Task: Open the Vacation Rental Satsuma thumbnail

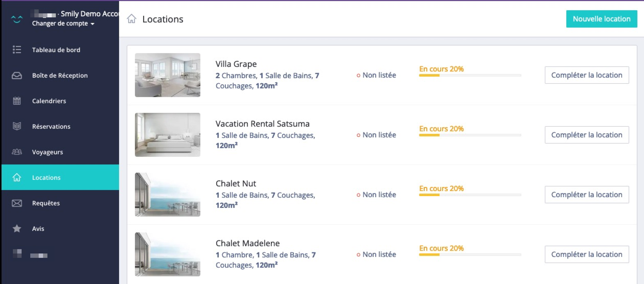Action: (x=168, y=135)
